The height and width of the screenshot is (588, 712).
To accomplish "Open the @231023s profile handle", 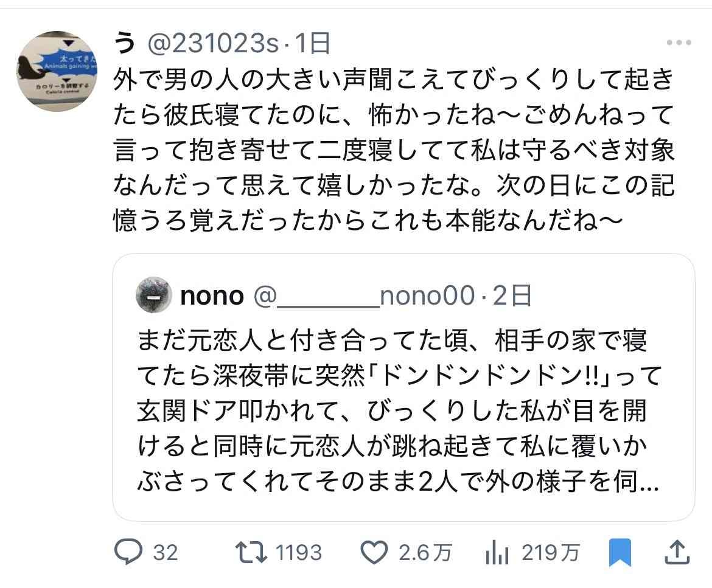I will 214,44.
